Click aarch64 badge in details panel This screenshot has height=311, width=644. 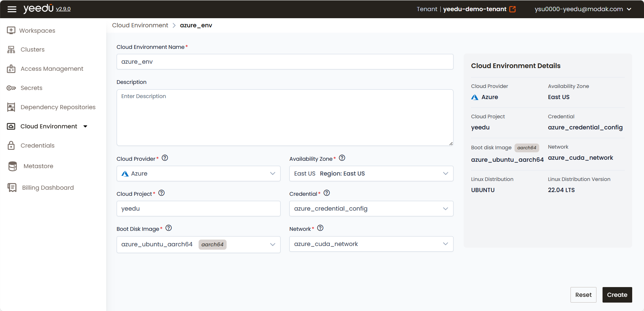tap(527, 148)
